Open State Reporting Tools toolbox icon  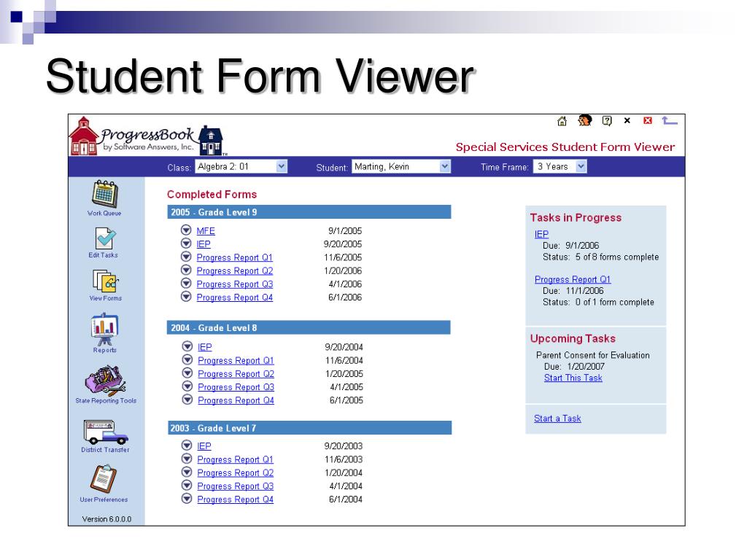pos(105,381)
